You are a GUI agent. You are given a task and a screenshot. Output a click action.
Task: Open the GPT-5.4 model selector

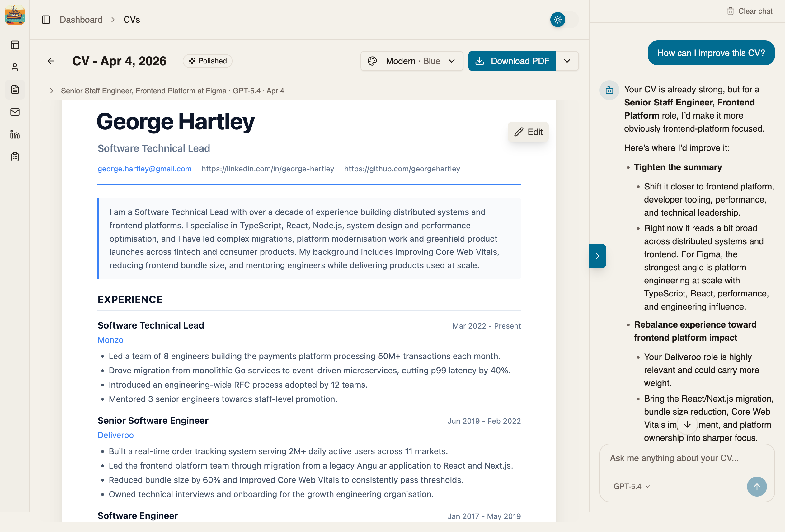tap(631, 486)
